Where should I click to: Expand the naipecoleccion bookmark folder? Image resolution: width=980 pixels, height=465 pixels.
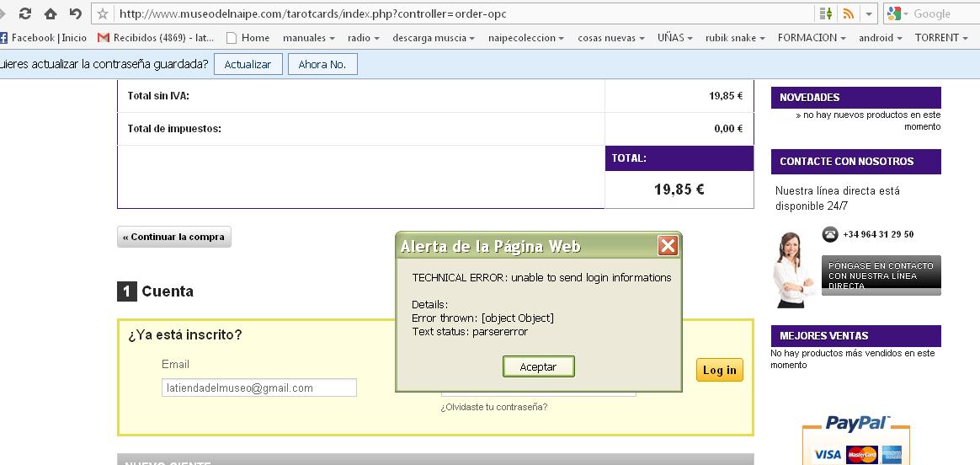(526, 38)
